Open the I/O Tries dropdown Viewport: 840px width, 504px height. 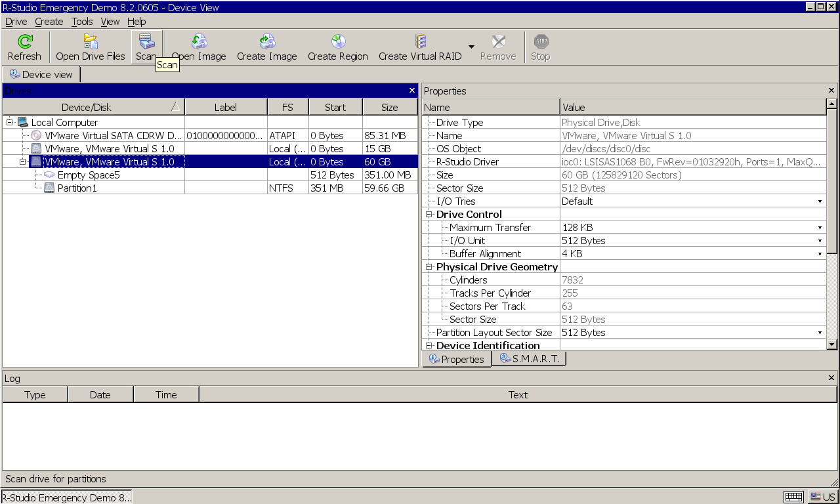pos(820,201)
